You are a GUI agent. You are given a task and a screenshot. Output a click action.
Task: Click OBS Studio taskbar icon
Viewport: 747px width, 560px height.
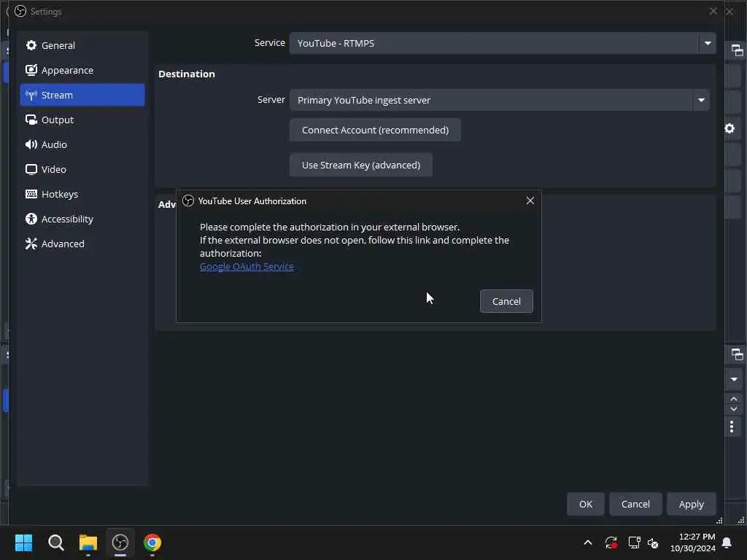[120, 542]
